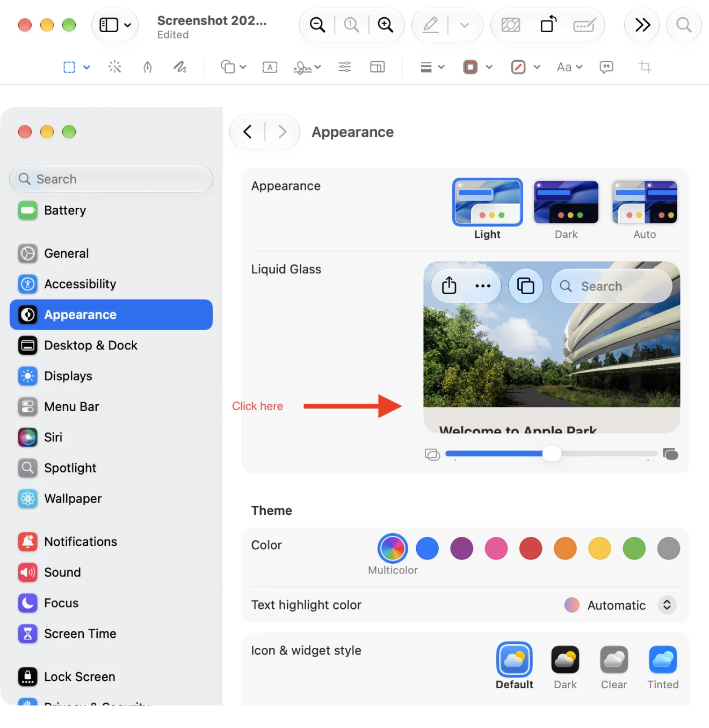Select the Dark appearance option
Screen dimensions: 709x728
(x=566, y=210)
